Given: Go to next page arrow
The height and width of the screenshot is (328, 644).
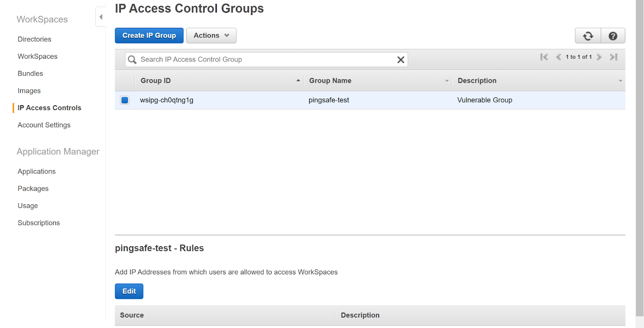Looking at the screenshot, I should (599, 57).
